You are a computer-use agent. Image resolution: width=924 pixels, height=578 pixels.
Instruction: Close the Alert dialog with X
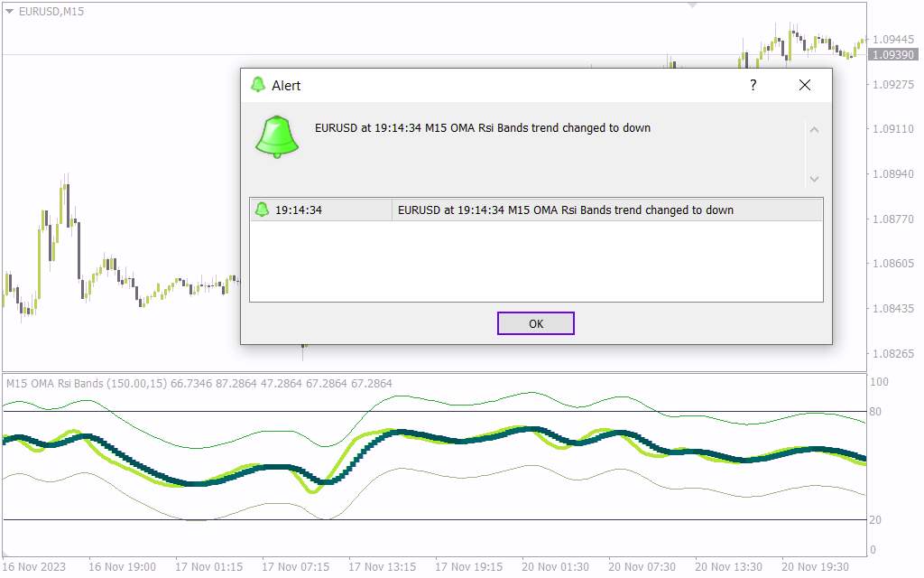pyautogui.click(x=805, y=85)
